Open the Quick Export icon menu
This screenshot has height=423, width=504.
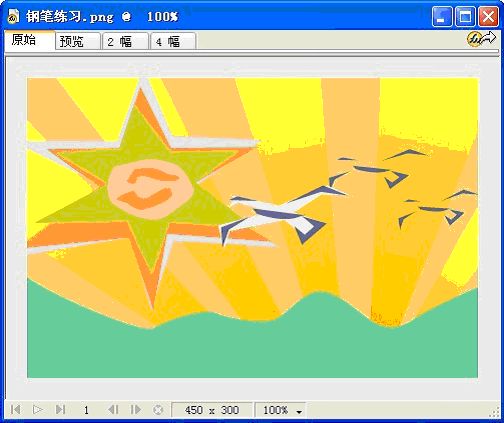481,39
